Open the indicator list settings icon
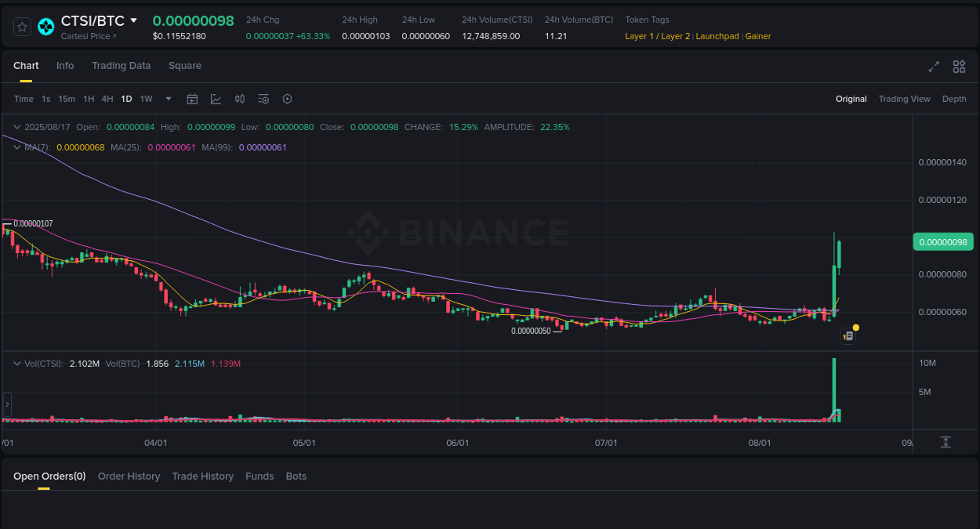Image resolution: width=980 pixels, height=529 pixels. pos(263,99)
